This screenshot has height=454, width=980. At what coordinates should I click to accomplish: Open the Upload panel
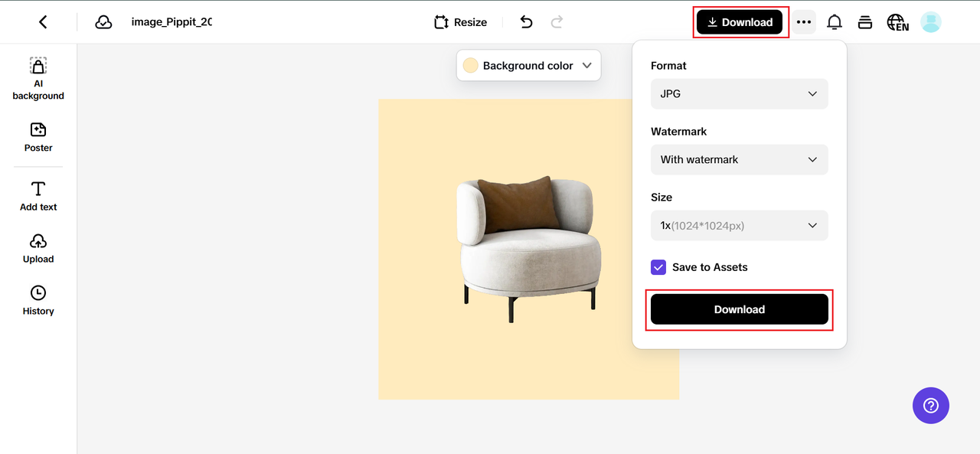click(38, 248)
